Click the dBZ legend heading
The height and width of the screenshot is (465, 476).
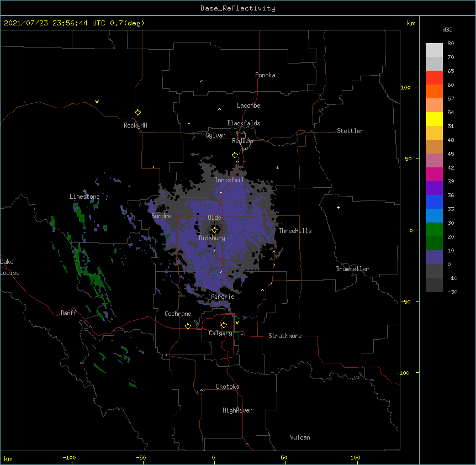pyautogui.click(x=447, y=29)
